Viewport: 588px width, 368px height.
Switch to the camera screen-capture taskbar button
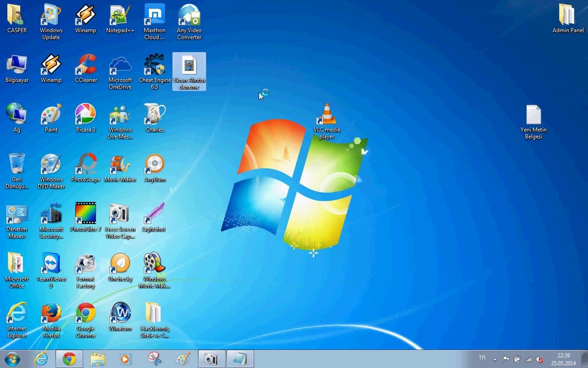tap(211, 359)
